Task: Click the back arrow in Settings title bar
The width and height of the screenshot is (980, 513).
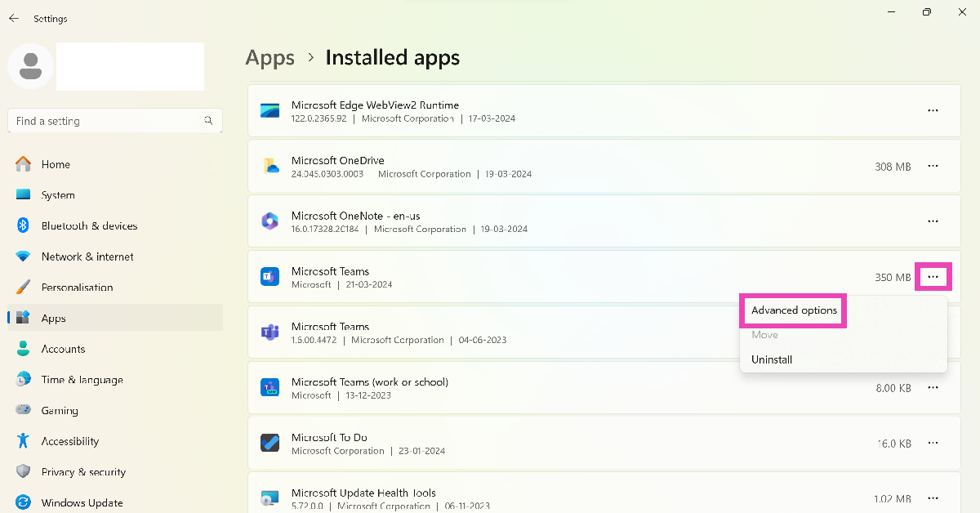Action: point(14,18)
